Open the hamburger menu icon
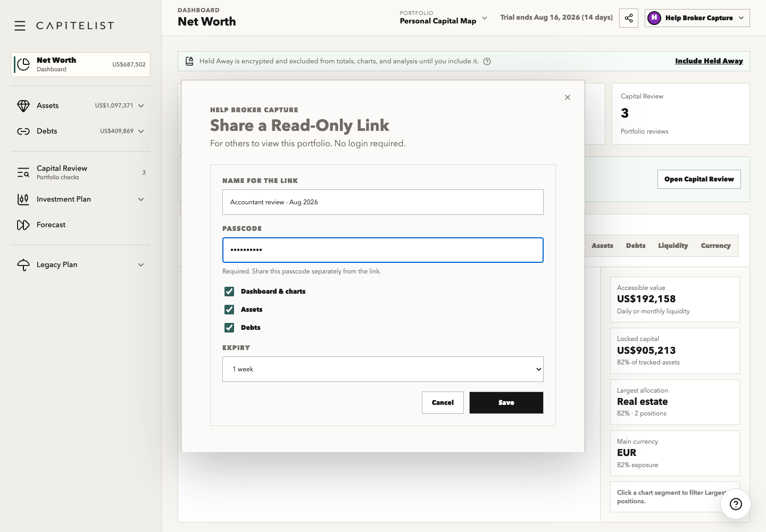Screen dimensions: 766x532 (x=20, y=26)
